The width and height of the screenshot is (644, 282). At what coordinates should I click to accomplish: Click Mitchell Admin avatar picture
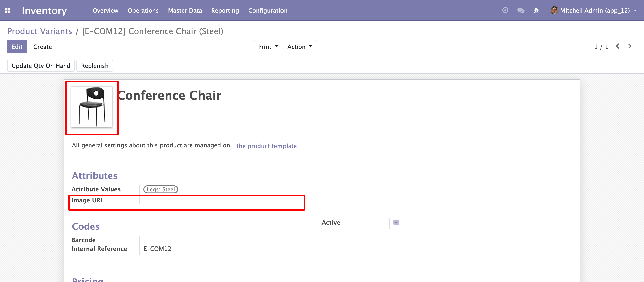click(x=554, y=10)
